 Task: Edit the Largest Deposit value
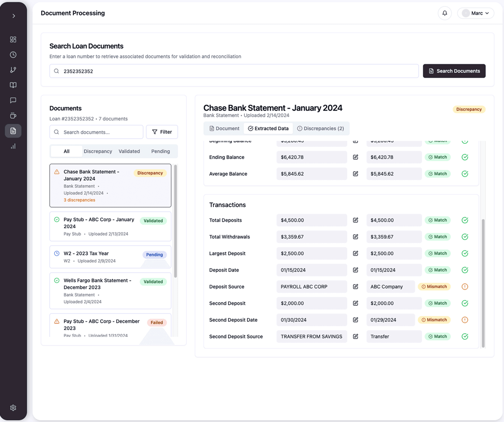coord(355,253)
